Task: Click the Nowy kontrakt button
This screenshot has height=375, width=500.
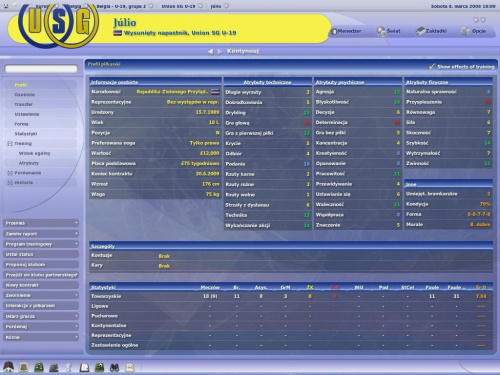Action: (41, 285)
